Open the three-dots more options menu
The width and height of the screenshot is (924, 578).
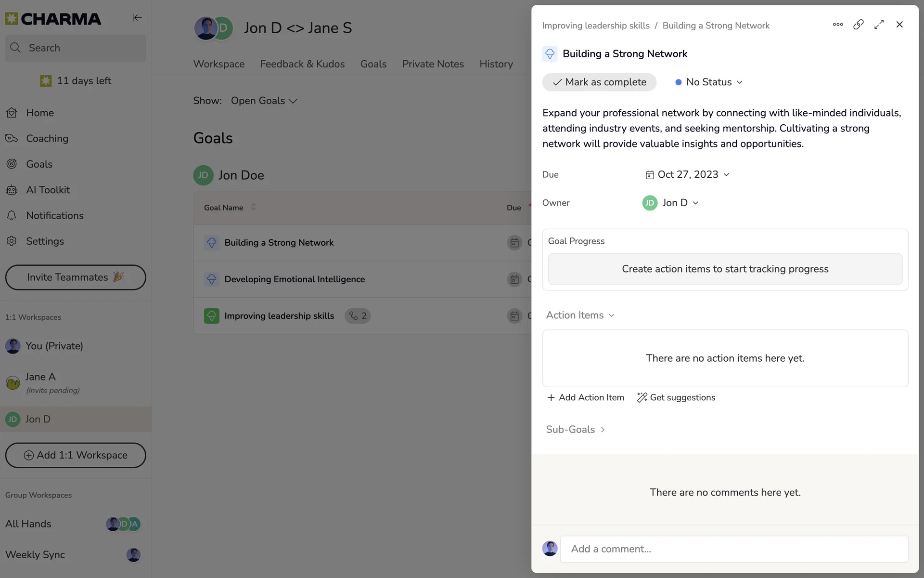tap(837, 25)
